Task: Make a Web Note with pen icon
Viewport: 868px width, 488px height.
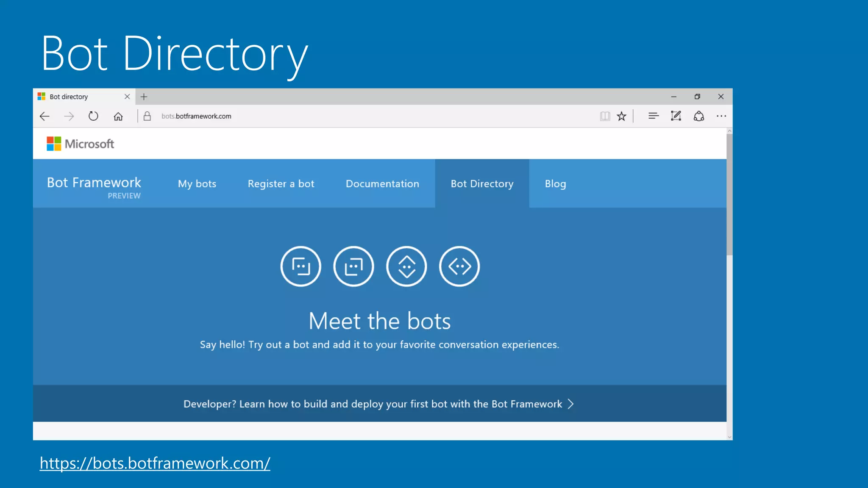Action: 676,116
